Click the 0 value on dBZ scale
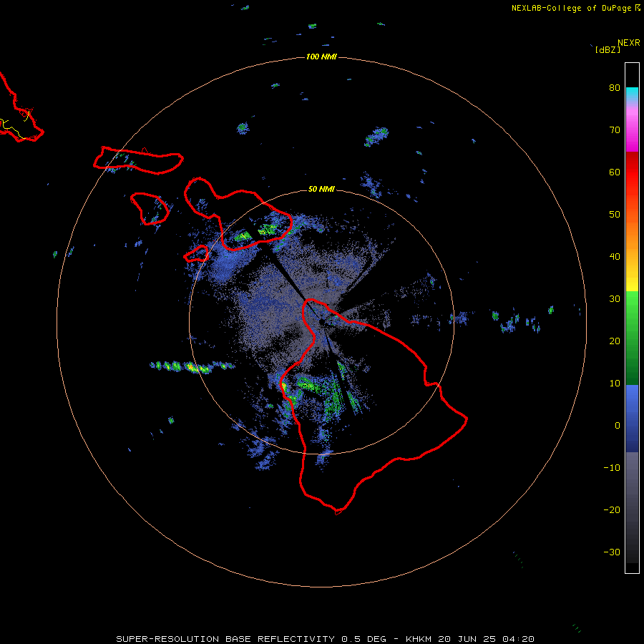644x644 pixels. [618, 426]
